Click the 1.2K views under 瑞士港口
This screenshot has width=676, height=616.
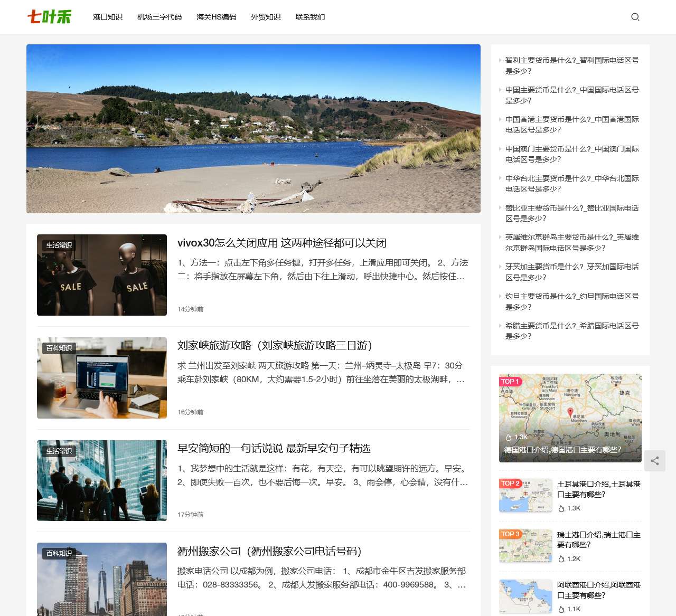[569, 559]
